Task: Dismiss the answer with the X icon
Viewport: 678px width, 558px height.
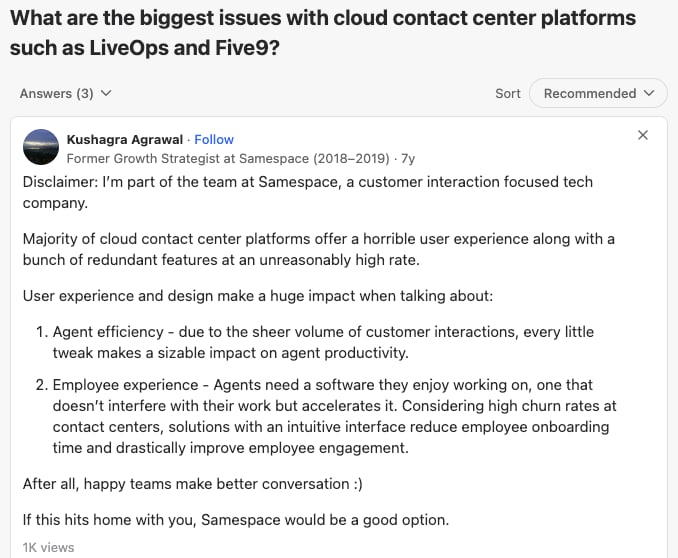Action: click(643, 135)
